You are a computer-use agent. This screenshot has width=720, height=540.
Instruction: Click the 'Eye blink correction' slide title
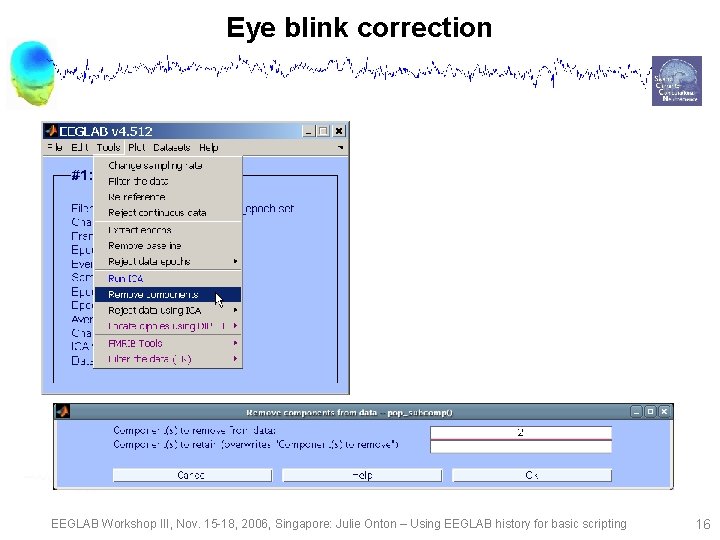359,28
